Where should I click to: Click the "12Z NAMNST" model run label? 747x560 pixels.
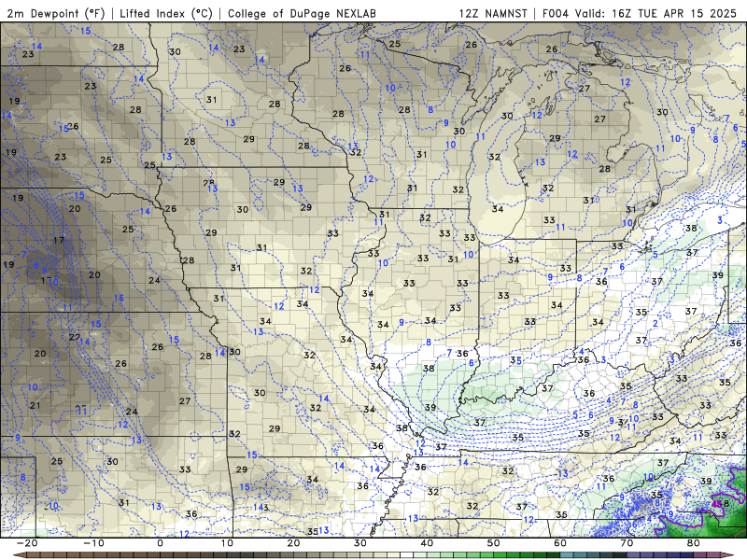pos(493,13)
